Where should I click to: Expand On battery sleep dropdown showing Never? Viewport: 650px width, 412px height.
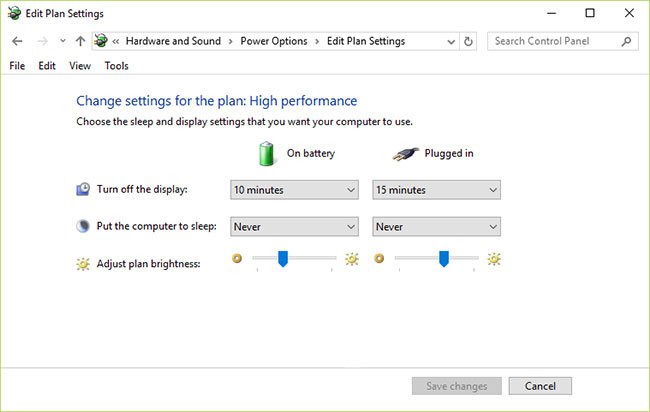point(294,227)
